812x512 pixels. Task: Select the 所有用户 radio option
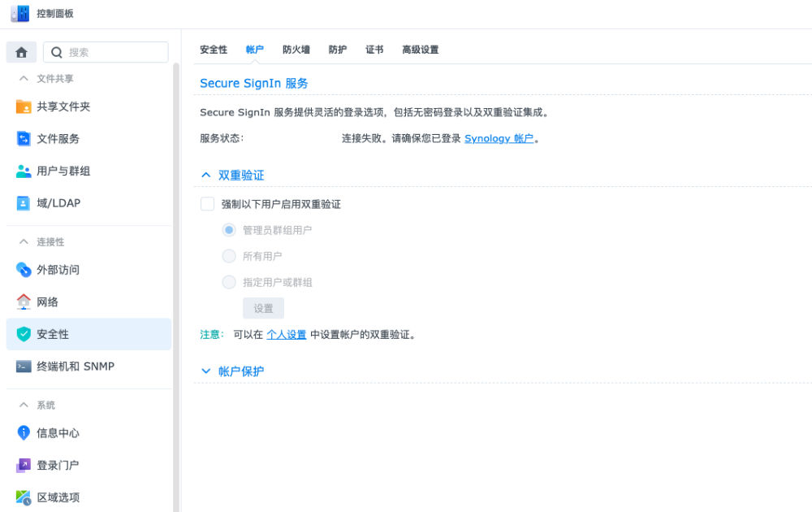(228, 256)
